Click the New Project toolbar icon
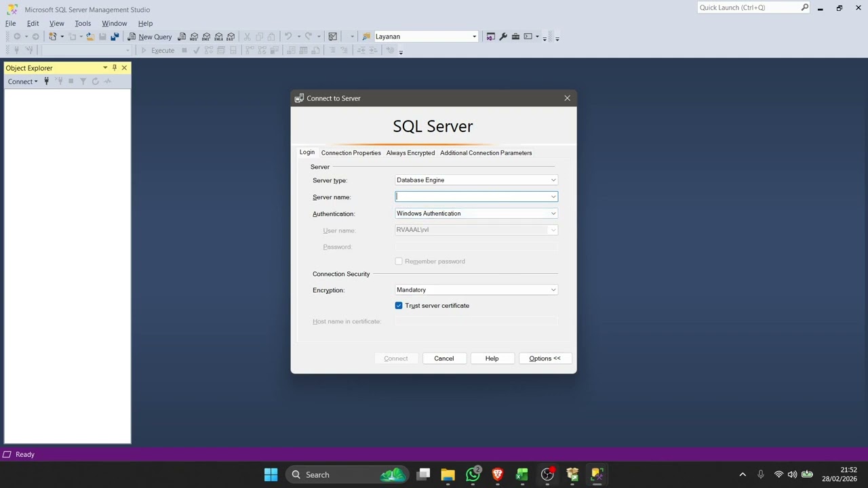The width and height of the screenshot is (868, 488). coord(53,37)
